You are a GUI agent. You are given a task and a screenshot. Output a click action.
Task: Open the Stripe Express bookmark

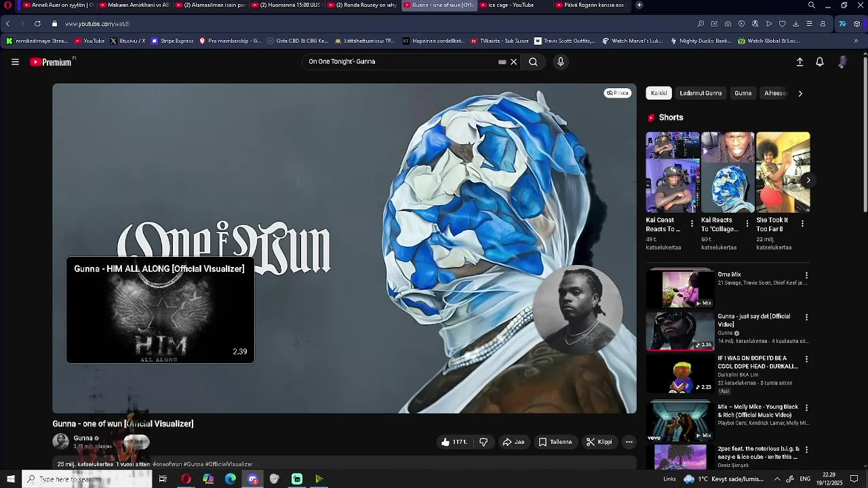point(172,41)
